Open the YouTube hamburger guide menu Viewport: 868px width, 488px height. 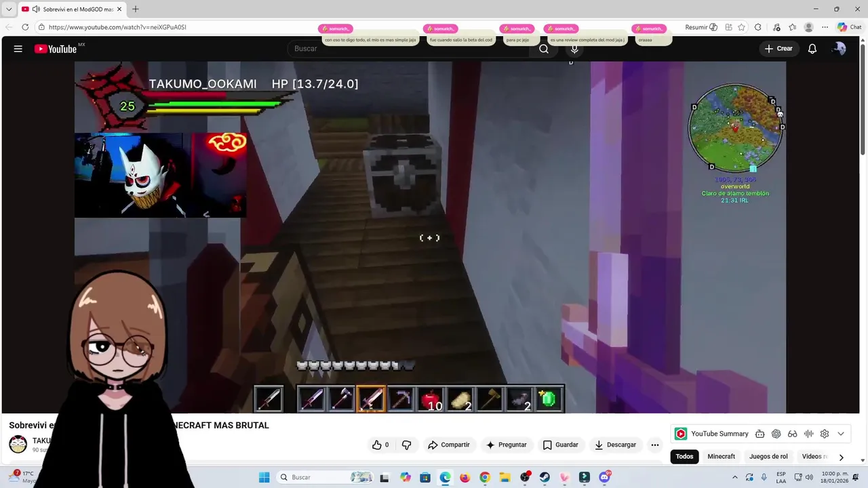click(x=18, y=49)
